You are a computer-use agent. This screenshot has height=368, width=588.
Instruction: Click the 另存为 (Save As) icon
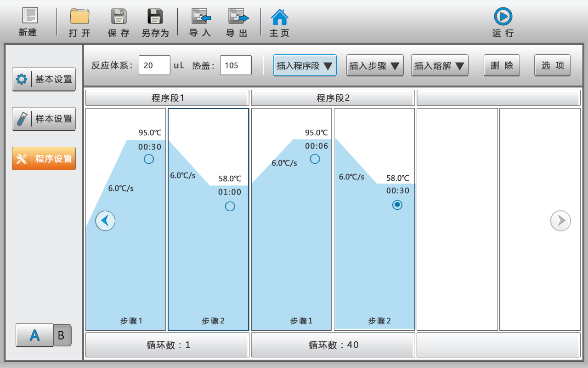coord(155,21)
